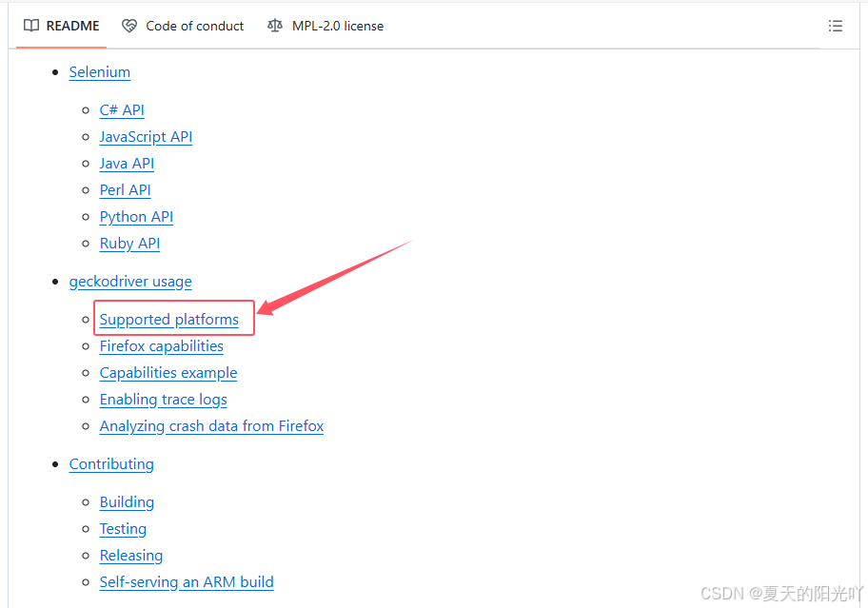The width and height of the screenshot is (868, 608).
Task: Go to the Releasing link
Action: pyautogui.click(x=131, y=556)
